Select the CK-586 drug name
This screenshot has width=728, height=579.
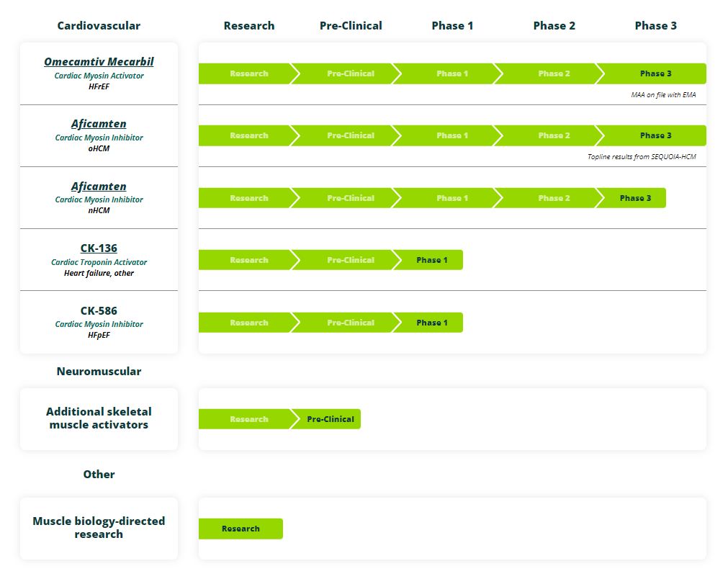99,311
